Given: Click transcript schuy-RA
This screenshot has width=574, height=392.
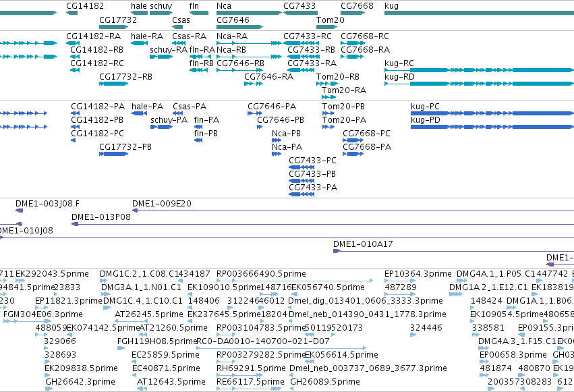Looking at the screenshot, I should coord(169,50).
